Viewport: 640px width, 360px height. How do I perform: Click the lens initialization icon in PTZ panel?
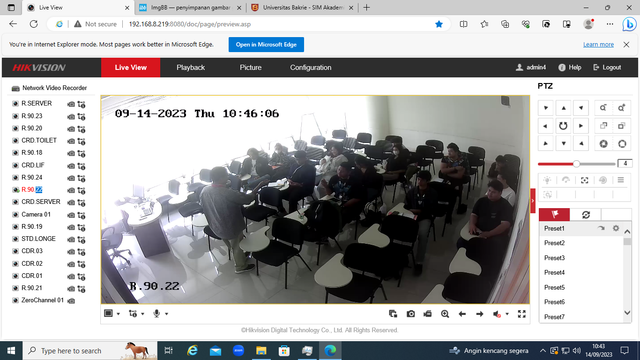(603, 180)
